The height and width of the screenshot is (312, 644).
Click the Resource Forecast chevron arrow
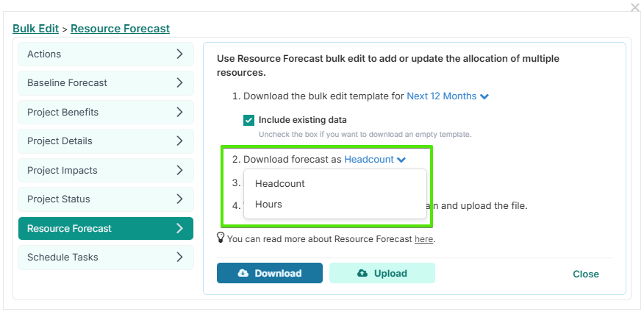tap(179, 228)
